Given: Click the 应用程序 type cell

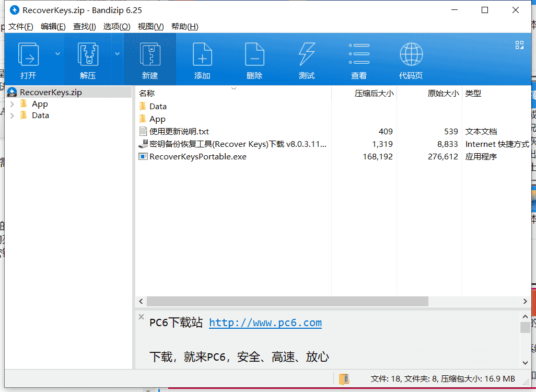Looking at the screenshot, I should click(x=481, y=157).
